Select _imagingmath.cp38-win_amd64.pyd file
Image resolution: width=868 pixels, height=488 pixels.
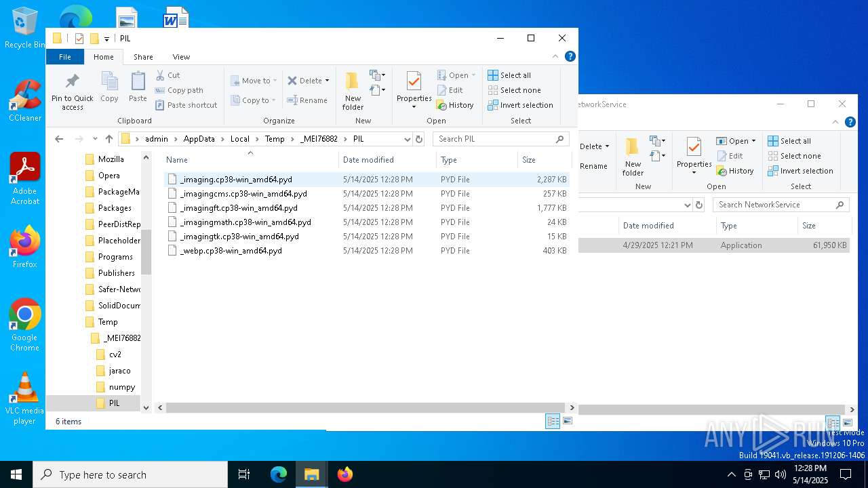click(366, 222)
